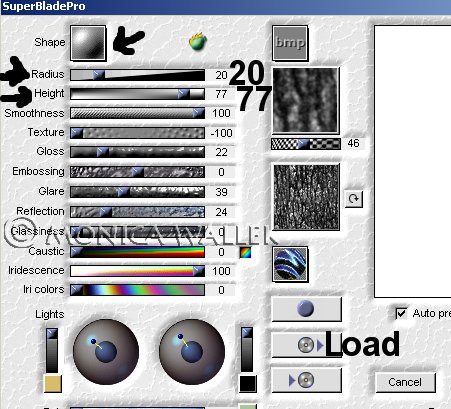Click the Height value field showing 77
Viewport: 451px width, 409px height.
coord(221,94)
